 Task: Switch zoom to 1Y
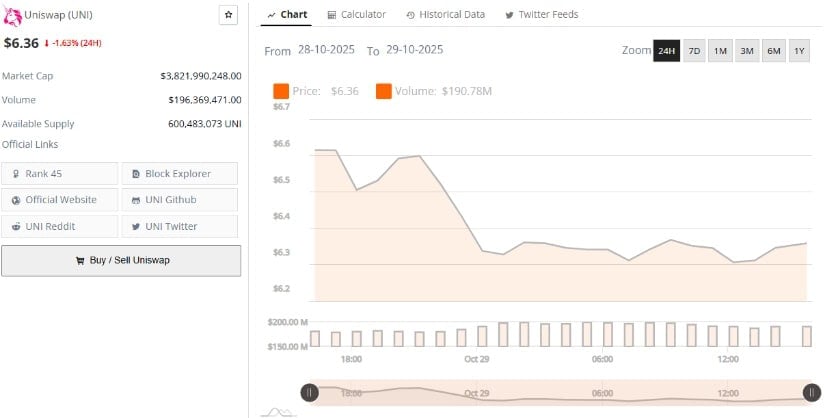click(798, 51)
